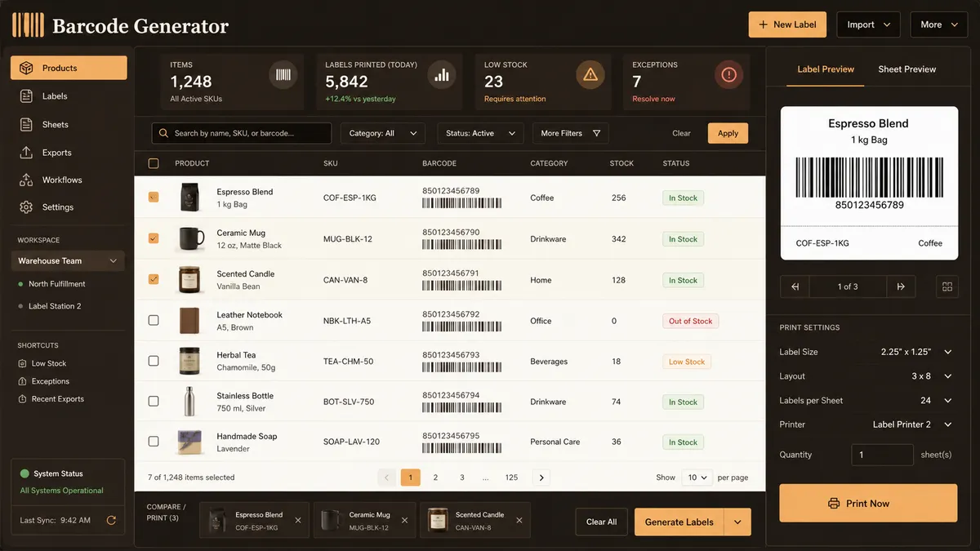Open the Category: All filter dropdown
The height and width of the screenshot is (551, 980).
pyautogui.click(x=382, y=133)
